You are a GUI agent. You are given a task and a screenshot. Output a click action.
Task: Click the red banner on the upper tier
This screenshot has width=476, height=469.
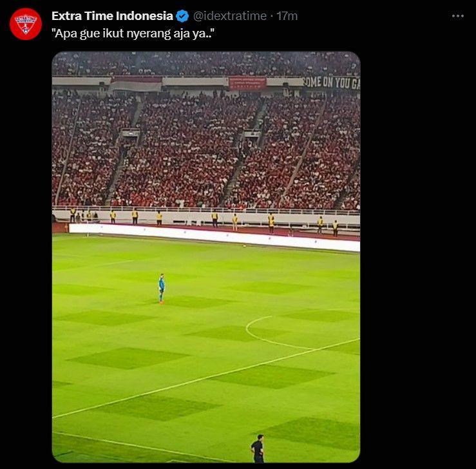[247, 83]
